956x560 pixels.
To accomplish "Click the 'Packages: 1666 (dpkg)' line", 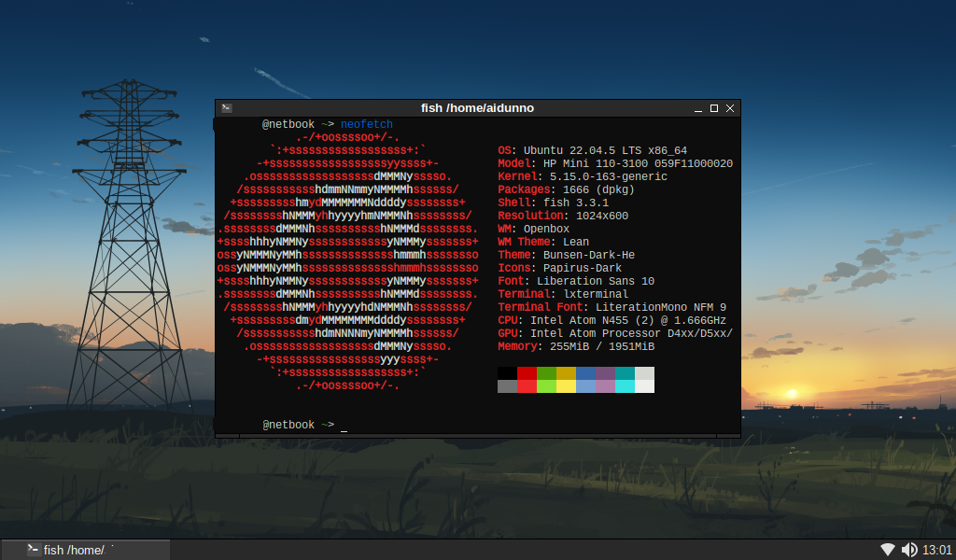I will [566, 189].
